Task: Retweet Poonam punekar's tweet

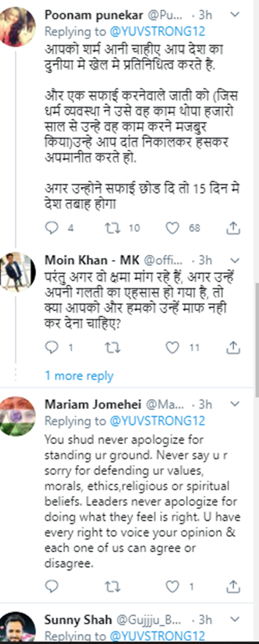Action: [x=112, y=228]
